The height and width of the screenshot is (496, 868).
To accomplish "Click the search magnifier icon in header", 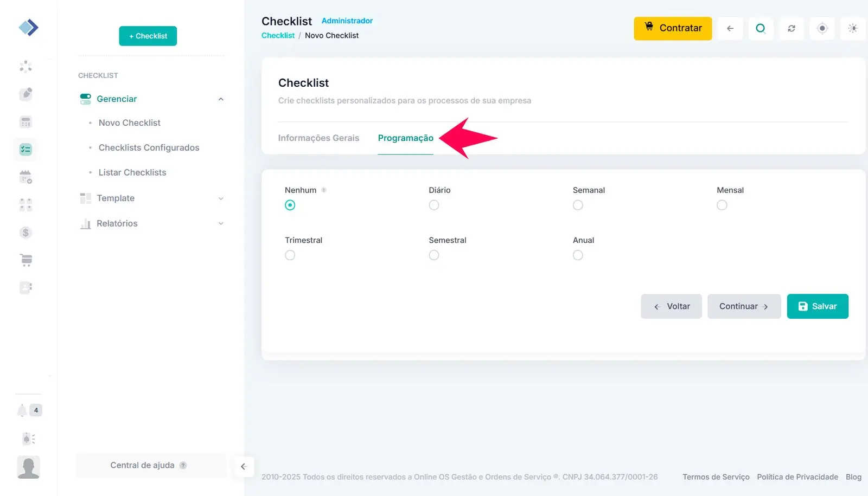I will tap(761, 28).
